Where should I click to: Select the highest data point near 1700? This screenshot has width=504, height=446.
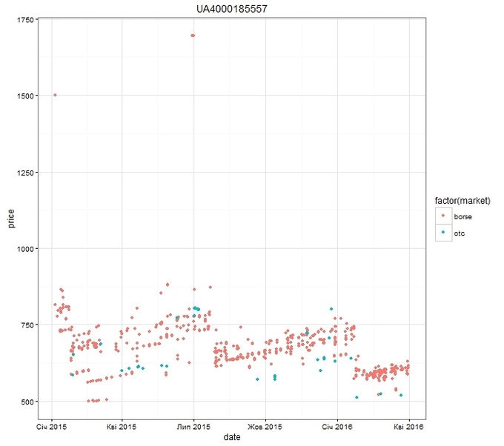click(x=193, y=35)
